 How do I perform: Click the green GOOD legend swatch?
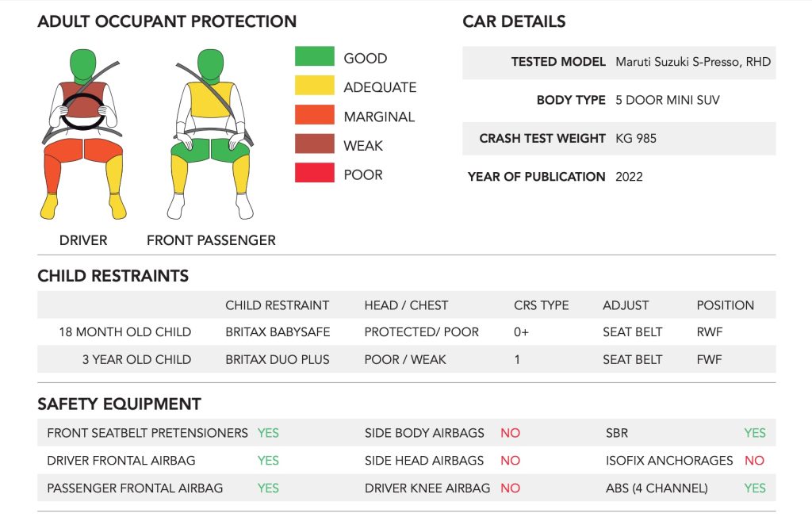(x=314, y=56)
